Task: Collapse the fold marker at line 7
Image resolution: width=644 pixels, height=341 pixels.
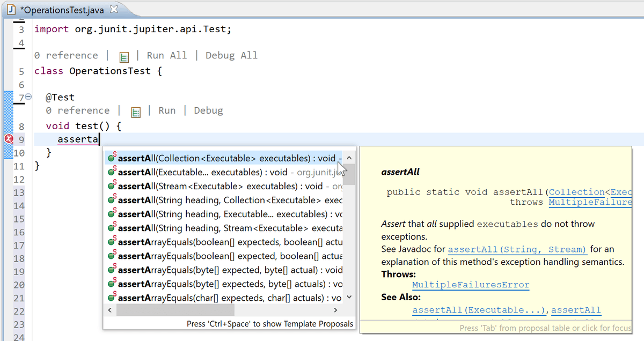Action: pos(28,97)
